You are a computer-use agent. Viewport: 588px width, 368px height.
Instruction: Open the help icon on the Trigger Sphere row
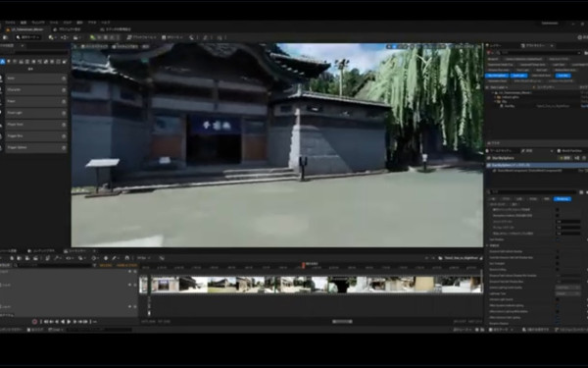click(x=64, y=147)
